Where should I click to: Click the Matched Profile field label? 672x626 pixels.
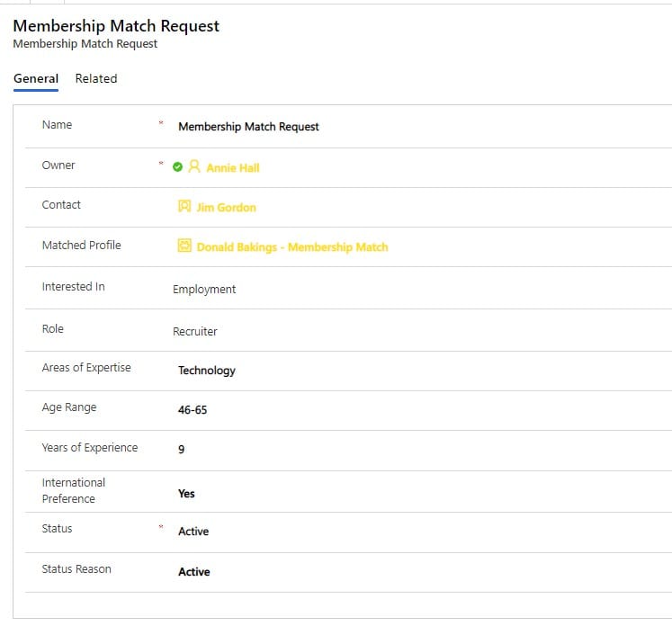click(x=82, y=246)
